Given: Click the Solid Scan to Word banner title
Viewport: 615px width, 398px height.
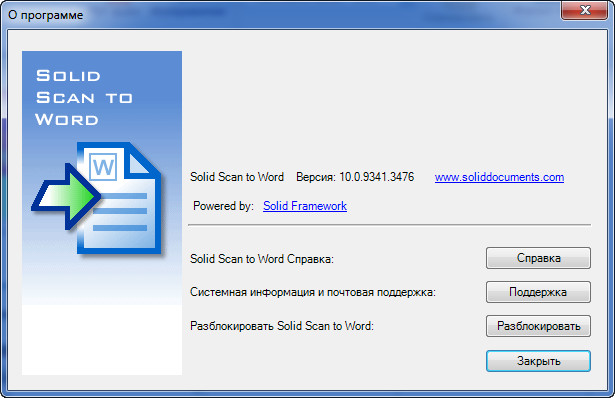Looking at the screenshot, I should 84,98.
